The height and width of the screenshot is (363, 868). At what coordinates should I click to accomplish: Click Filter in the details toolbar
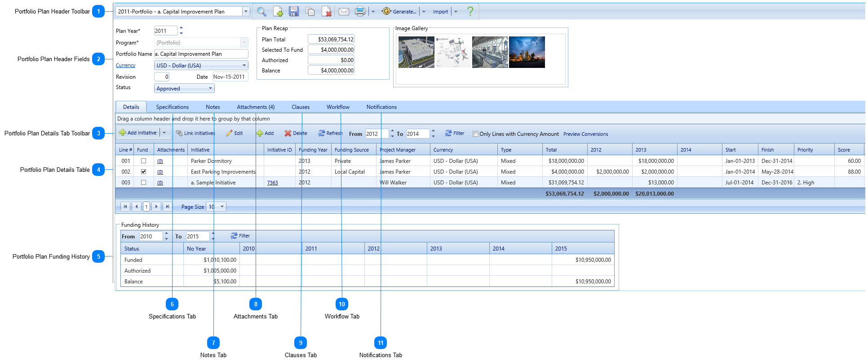[455, 133]
